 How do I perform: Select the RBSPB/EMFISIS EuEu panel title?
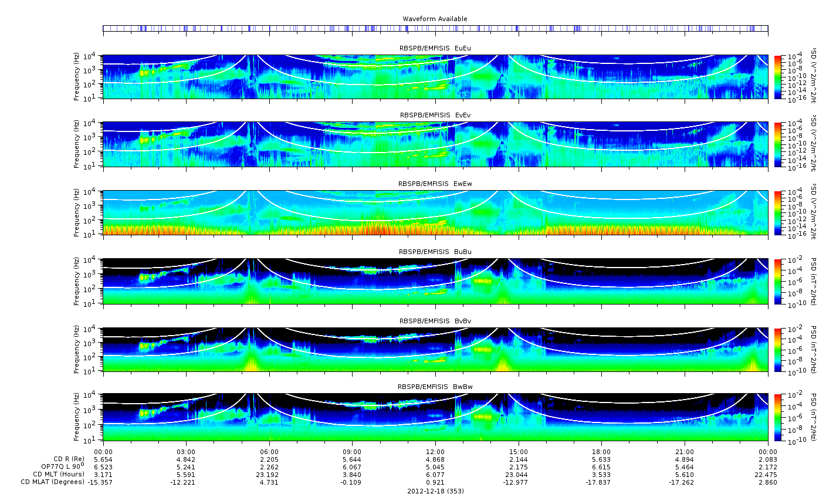point(435,48)
